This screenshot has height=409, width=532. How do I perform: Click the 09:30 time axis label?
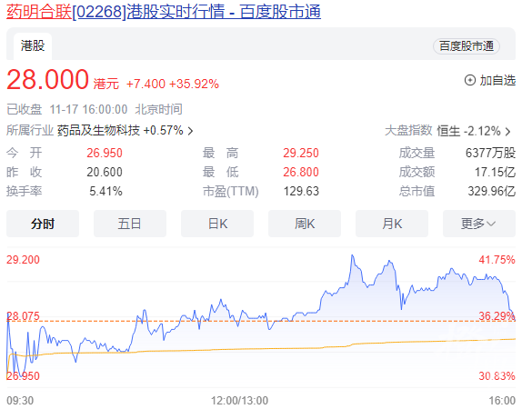pyautogui.click(x=20, y=401)
